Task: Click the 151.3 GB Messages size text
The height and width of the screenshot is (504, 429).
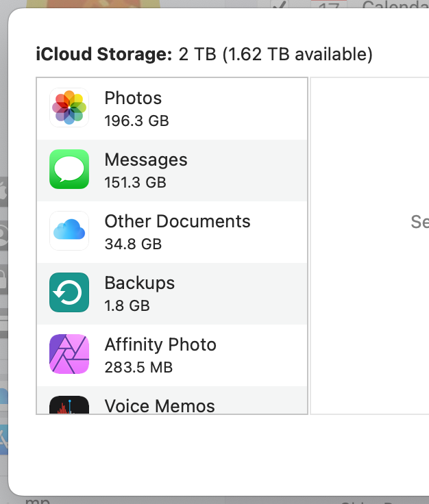Action: [x=135, y=183]
